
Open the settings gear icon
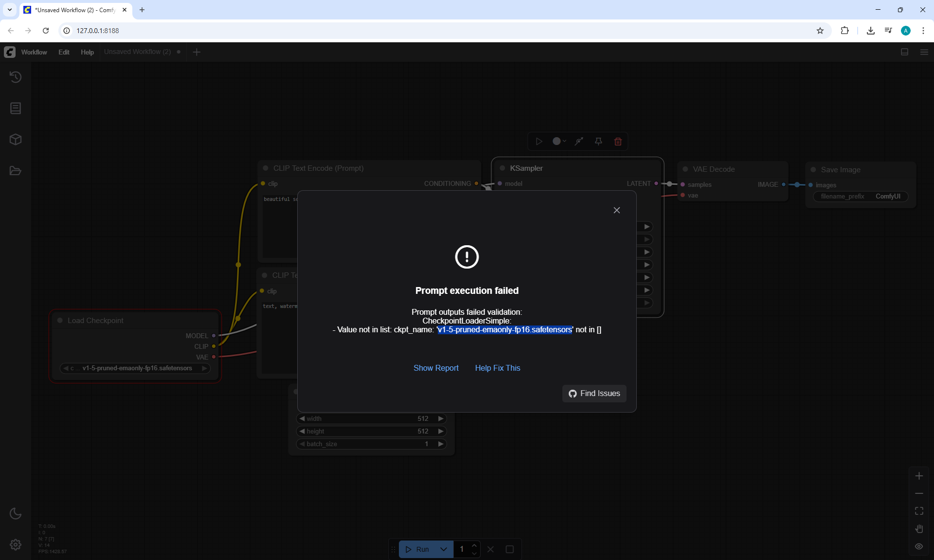pos(16,544)
